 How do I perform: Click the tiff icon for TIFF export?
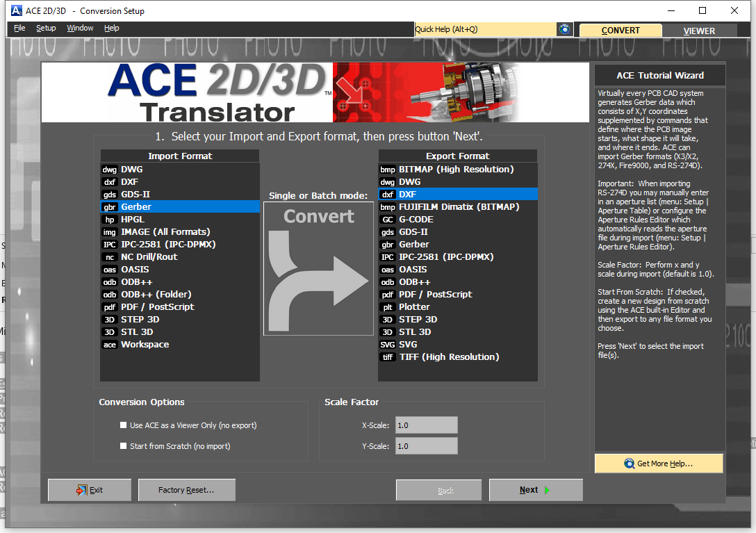pyautogui.click(x=388, y=357)
